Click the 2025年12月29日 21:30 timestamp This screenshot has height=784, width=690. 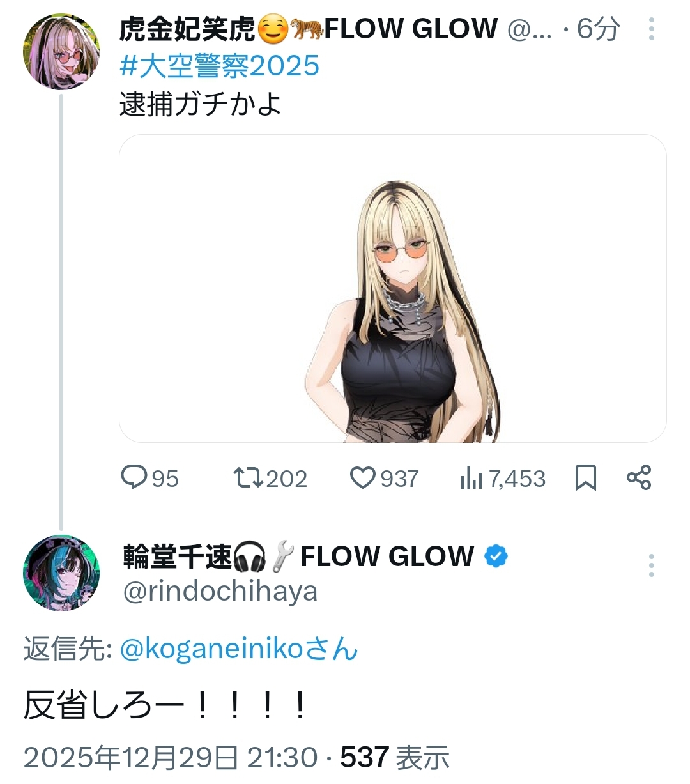(x=171, y=758)
